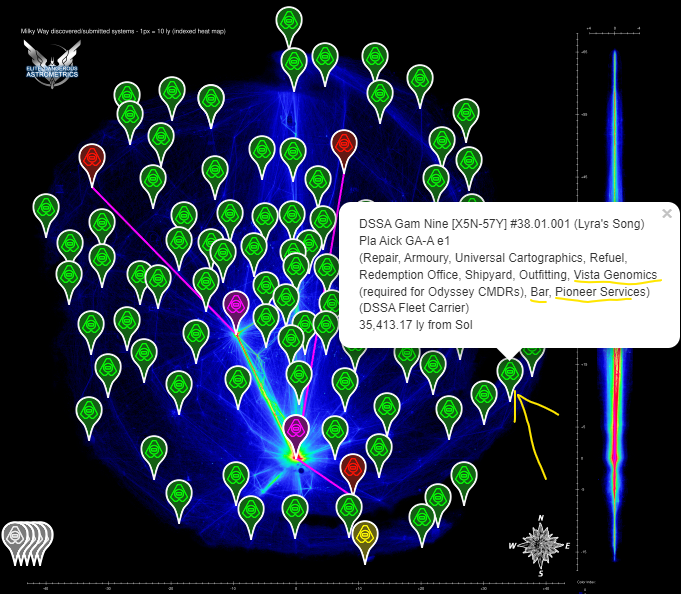
Task: Click the bright galactic core hotspot
Action: pyautogui.click(x=297, y=457)
